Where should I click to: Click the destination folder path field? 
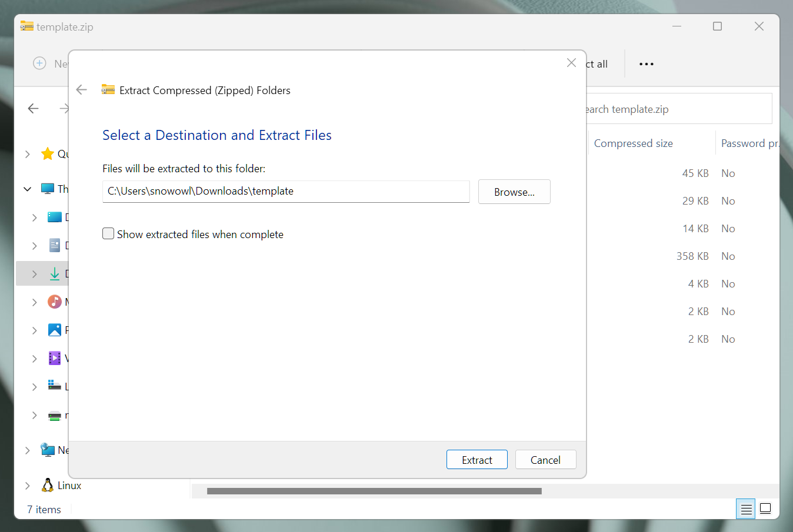[286, 192]
